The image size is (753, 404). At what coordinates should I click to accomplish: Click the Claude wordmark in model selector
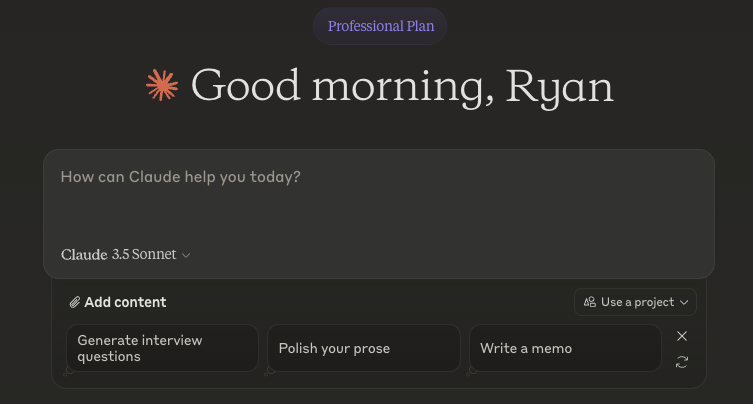click(x=84, y=255)
